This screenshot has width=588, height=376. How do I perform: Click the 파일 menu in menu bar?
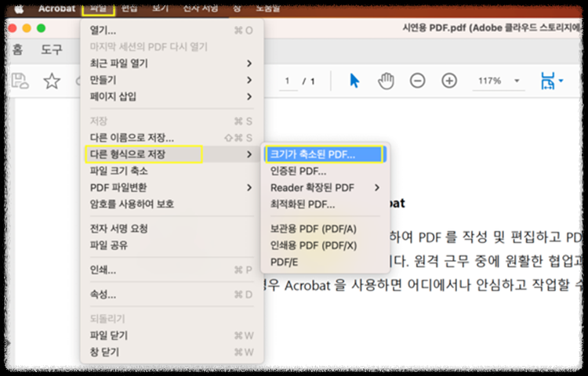click(x=98, y=9)
